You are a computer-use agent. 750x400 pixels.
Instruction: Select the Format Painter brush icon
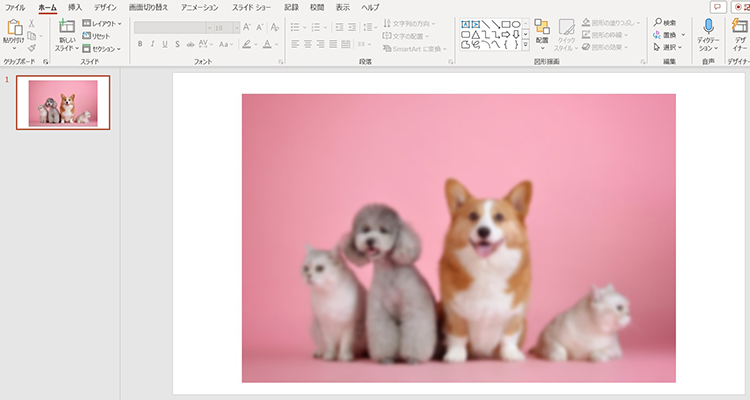[x=32, y=47]
